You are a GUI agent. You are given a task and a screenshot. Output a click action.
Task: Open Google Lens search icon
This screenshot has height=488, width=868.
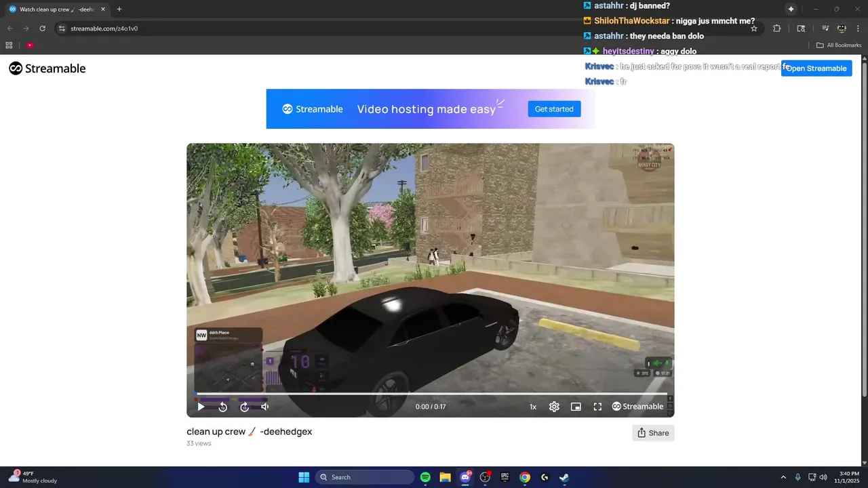point(801,28)
